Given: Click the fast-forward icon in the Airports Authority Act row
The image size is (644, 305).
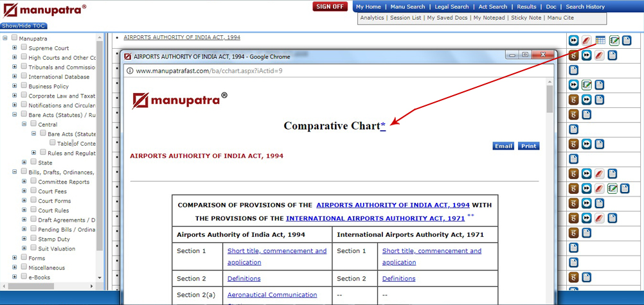Looking at the screenshot, I should click(x=574, y=40).
